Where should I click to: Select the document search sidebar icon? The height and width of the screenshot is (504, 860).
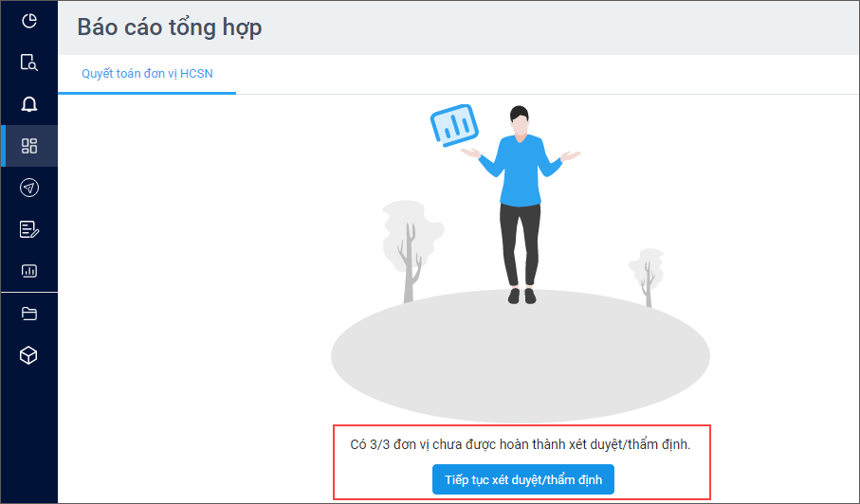[x=29, y=63]
